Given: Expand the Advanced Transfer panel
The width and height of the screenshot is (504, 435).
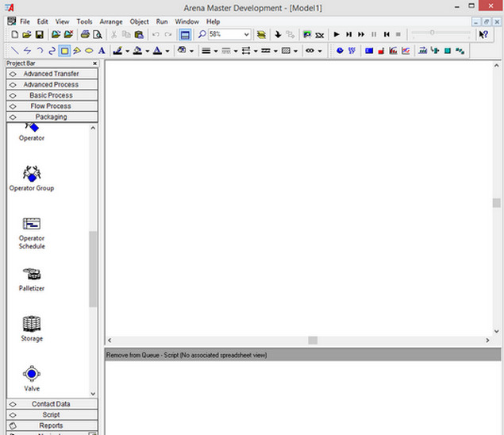Looking at the screenshot, I should point(52,74).
